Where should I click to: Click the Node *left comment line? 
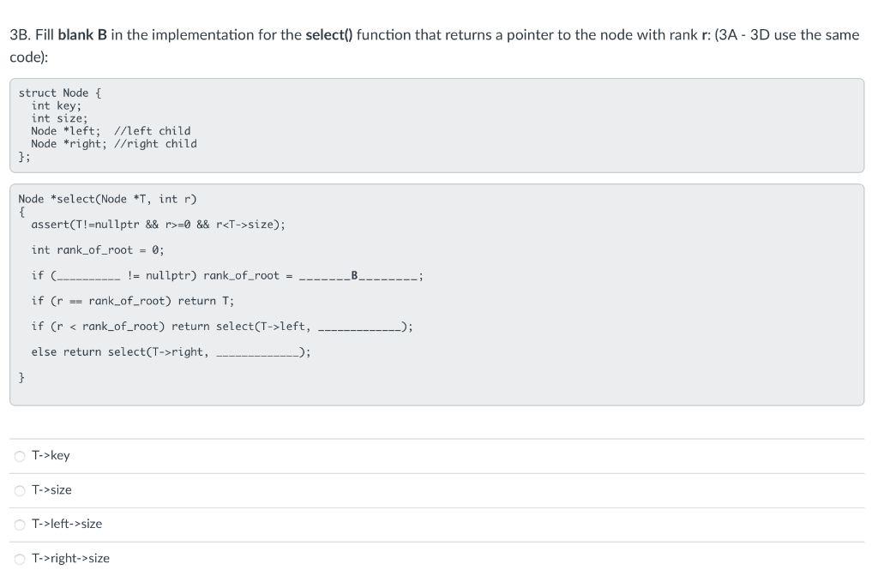(110, 130)
